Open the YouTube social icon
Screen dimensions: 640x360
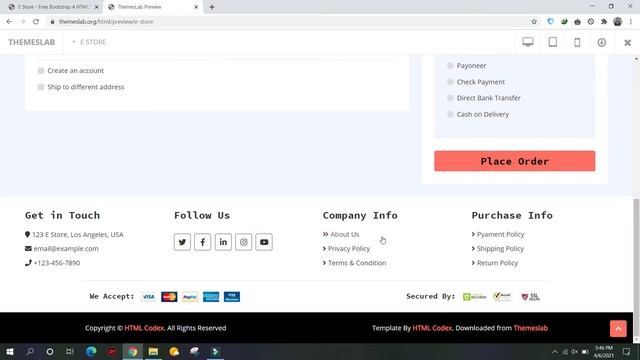pos(264,242)
